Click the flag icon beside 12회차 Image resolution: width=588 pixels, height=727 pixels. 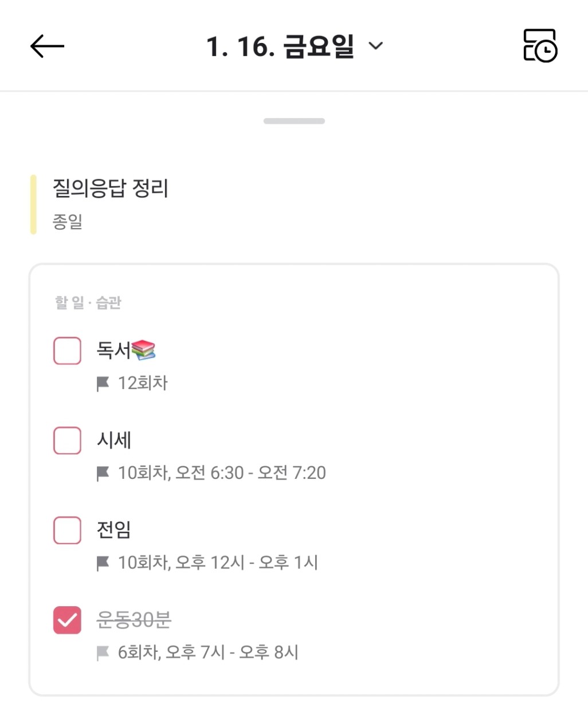(103, 383)
